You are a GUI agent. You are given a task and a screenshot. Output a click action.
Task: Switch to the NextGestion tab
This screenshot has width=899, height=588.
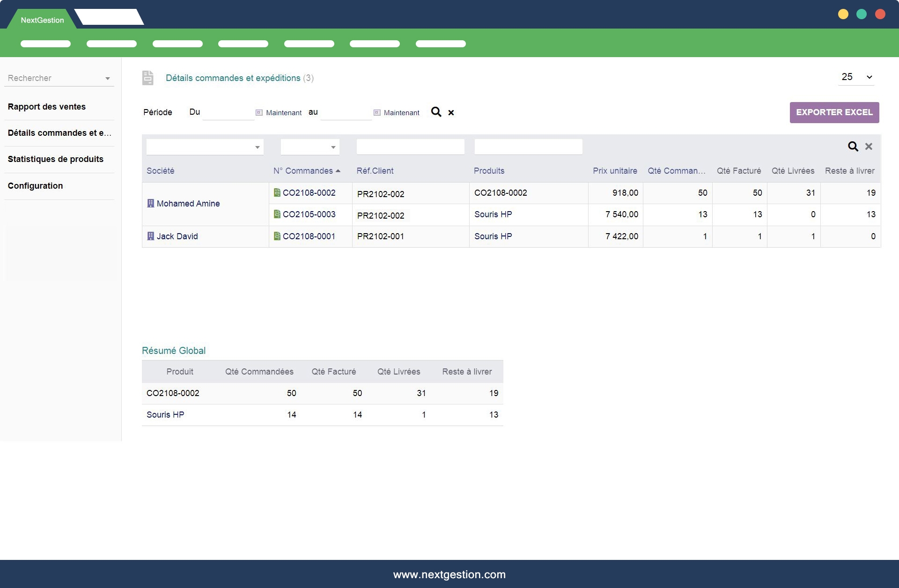coord(42,20)
